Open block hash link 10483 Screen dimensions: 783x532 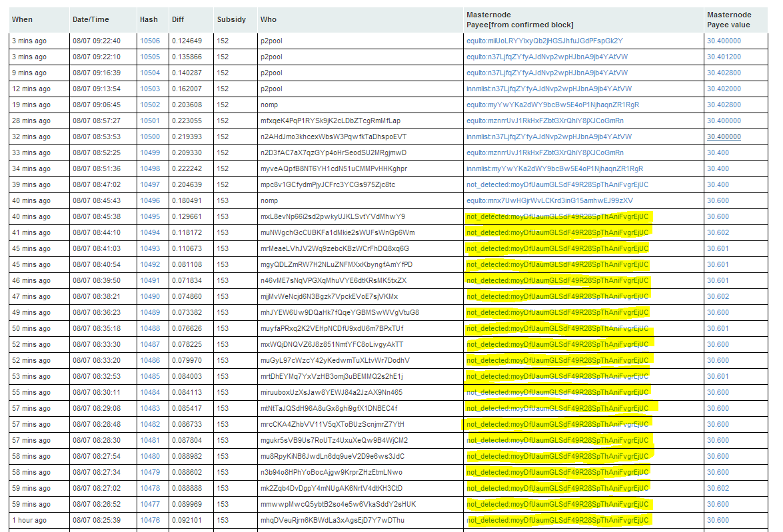click(x=150, y=408)
